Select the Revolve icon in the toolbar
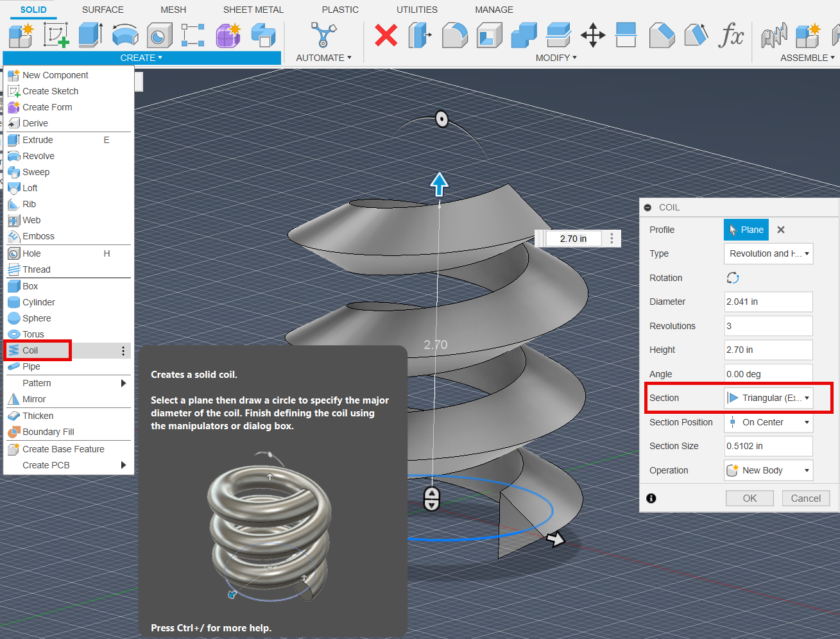Screen dimensions: 840x639 pyautogui.click(x=125, y=35)
